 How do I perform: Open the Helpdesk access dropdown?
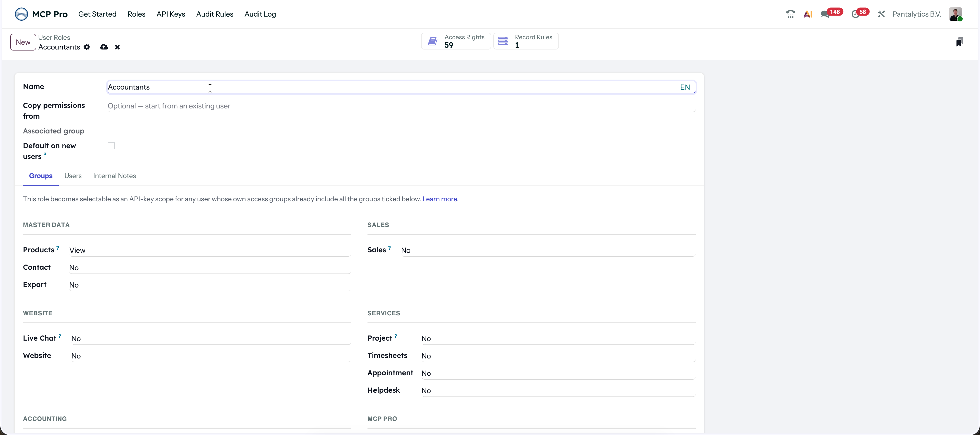[x=558, y=391]
